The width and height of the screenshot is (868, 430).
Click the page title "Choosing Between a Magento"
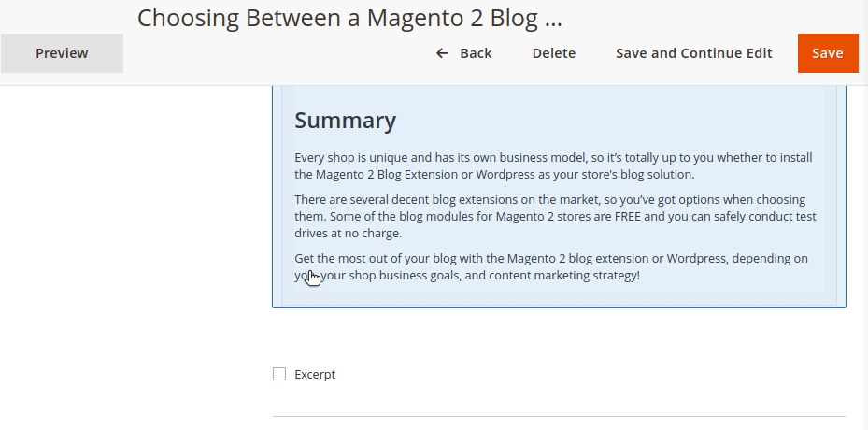tap(349, 19)
